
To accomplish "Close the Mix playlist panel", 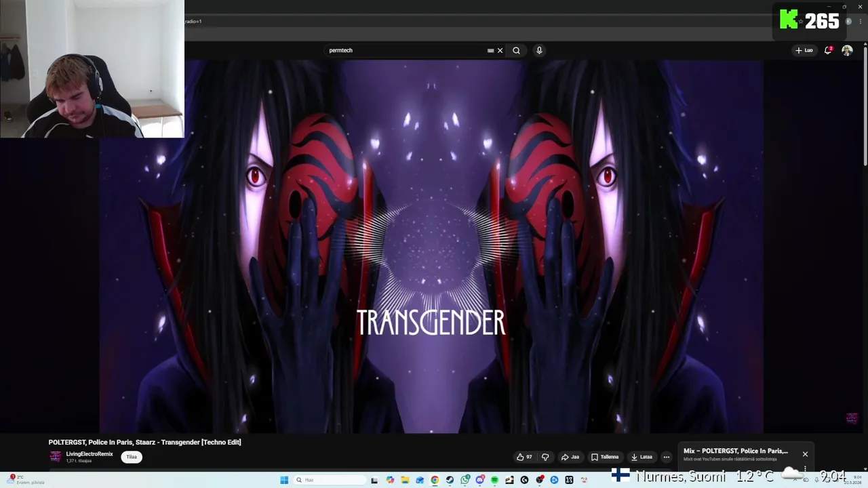I will [x=805, y=454].
